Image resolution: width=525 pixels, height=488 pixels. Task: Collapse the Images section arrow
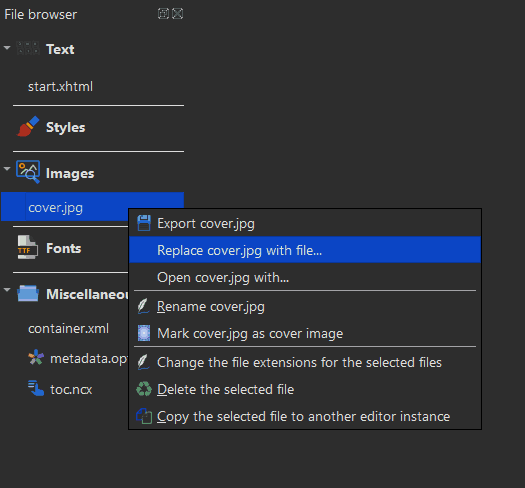(x=7, y=169)
